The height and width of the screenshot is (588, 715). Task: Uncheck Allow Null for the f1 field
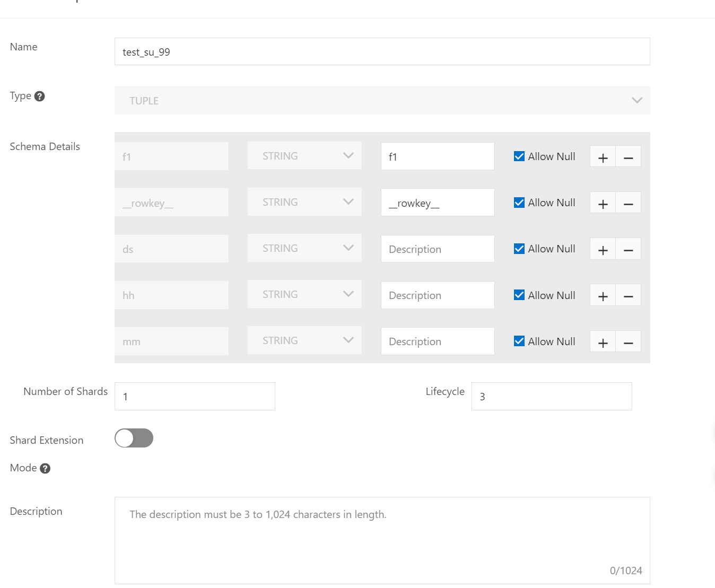pyautogui.click(x=519, y=156)
